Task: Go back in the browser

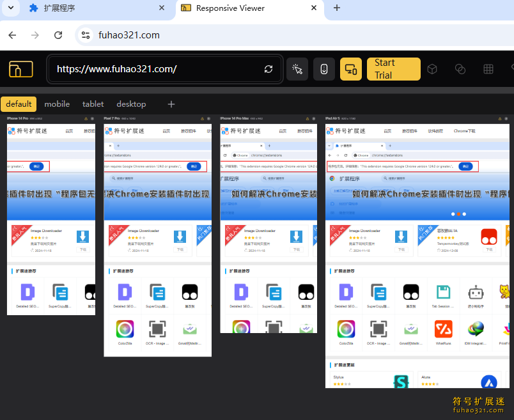Action: pyautogui.click(x=12, y=35)
